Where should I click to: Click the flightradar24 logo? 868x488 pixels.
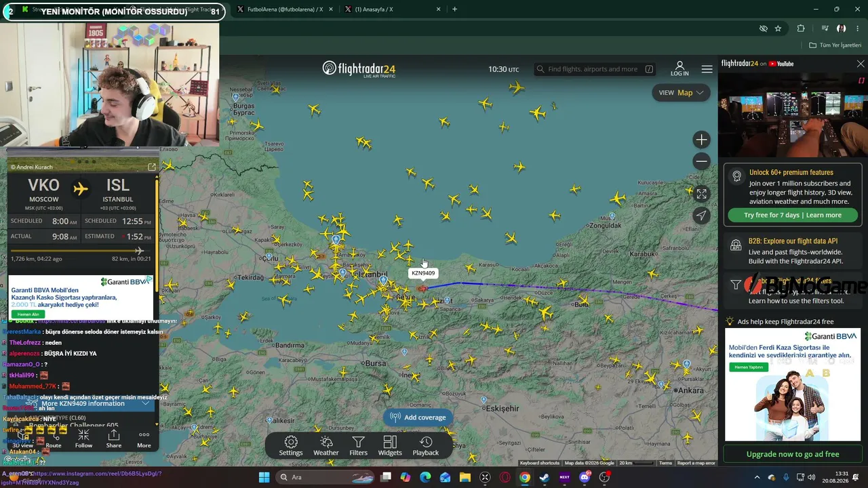click(359, 69)
